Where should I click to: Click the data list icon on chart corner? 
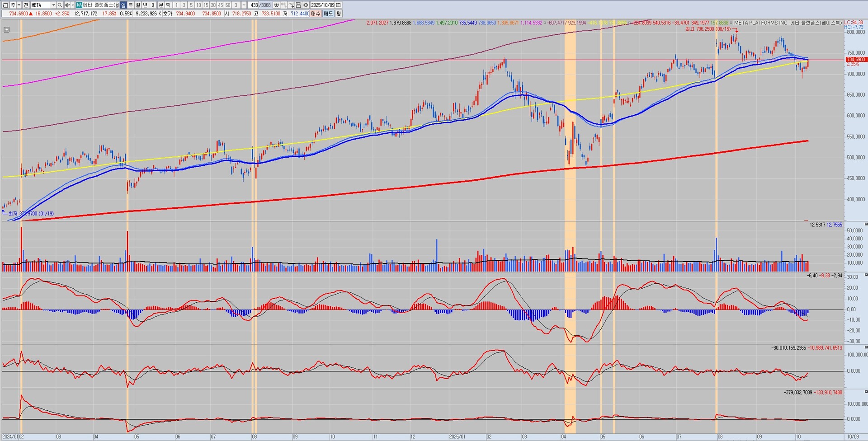tap(6, 30)
